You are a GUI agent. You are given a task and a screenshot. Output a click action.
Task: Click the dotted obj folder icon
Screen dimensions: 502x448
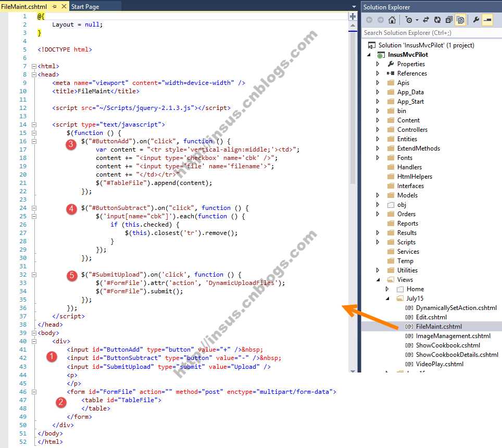pos(391,205)
